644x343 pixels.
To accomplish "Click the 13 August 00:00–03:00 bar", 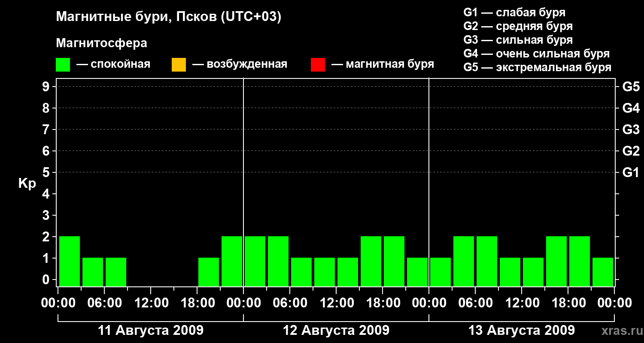I will [x=440, y=272].
